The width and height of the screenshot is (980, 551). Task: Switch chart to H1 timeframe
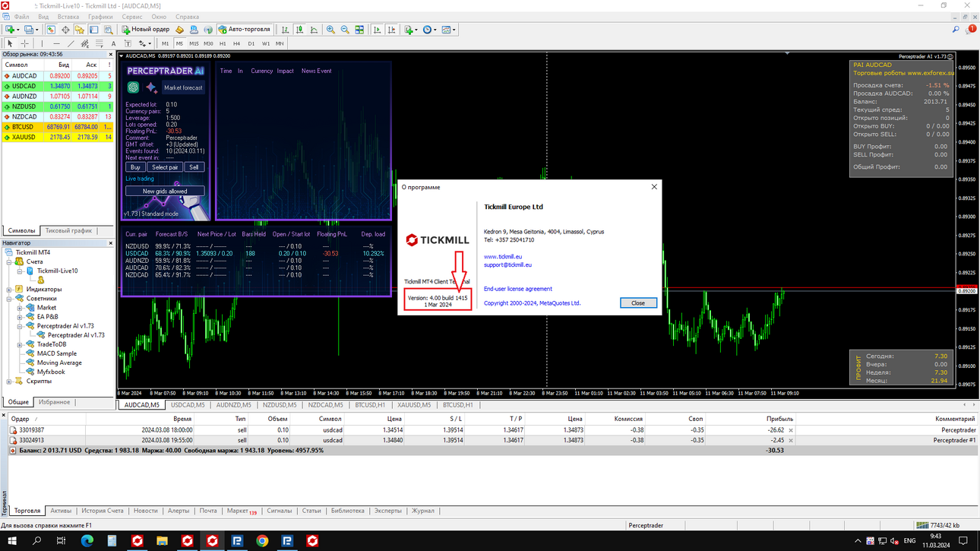[223, 43]
